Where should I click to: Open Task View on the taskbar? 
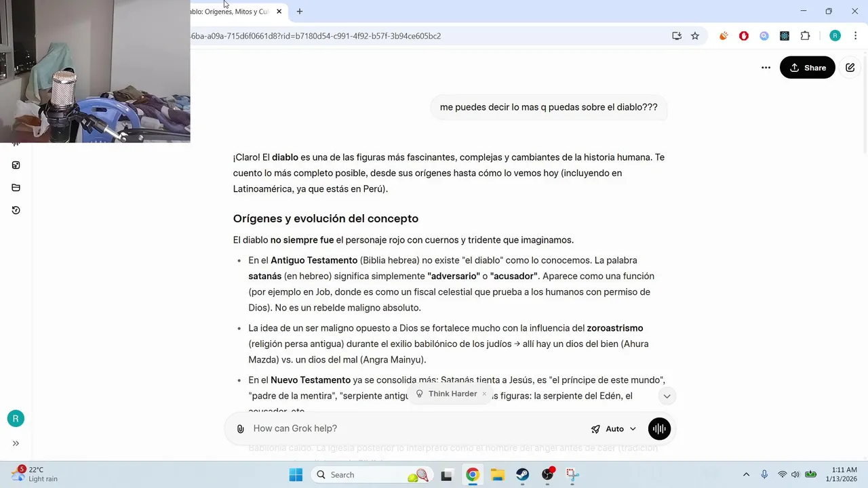click(x=446, y=474)
